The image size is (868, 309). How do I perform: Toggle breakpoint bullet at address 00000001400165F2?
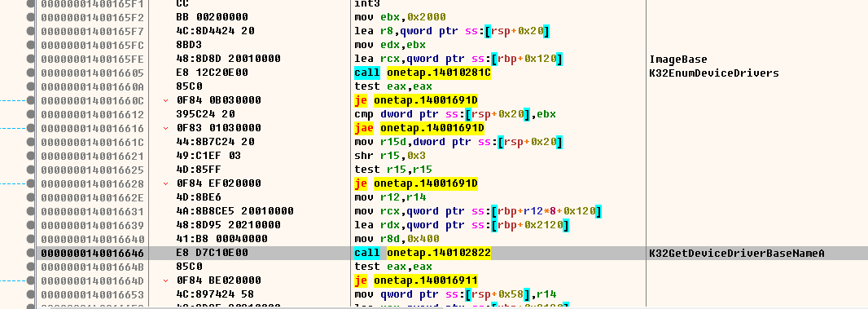point(30,17)
